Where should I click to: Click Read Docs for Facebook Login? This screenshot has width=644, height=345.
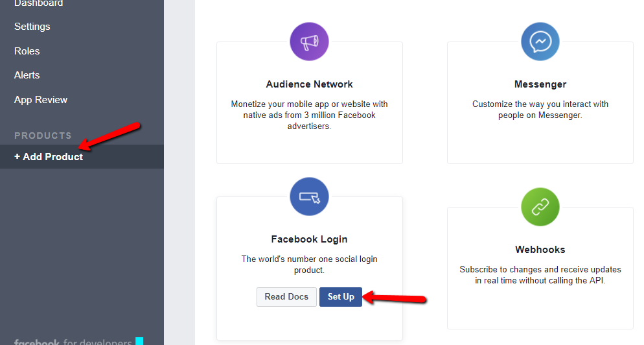[x=286, y=297]
